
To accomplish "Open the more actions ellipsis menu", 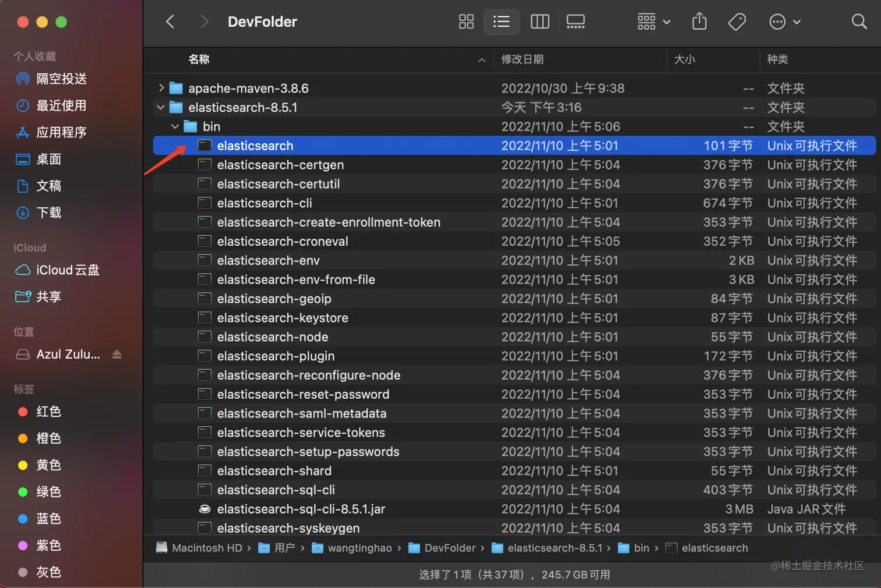I will point(784,22).
